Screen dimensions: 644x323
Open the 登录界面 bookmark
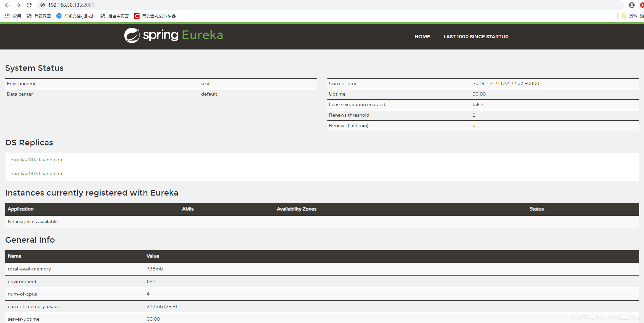coord(39,16)
